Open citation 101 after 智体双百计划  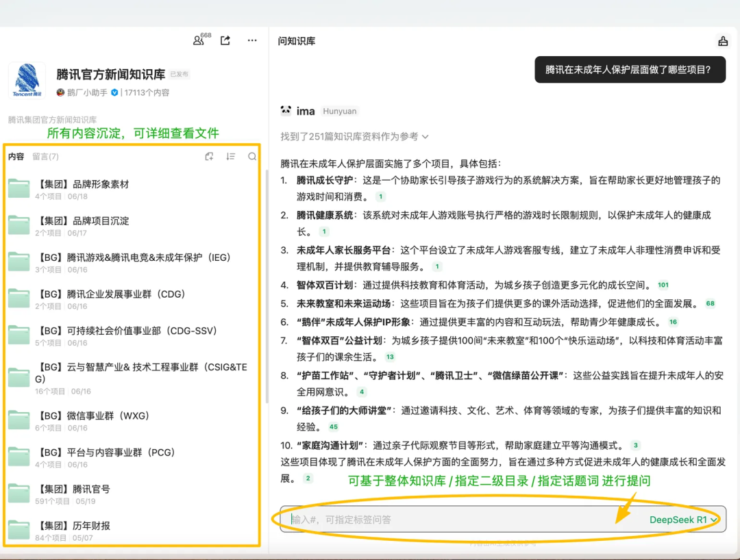pos(663,285)
